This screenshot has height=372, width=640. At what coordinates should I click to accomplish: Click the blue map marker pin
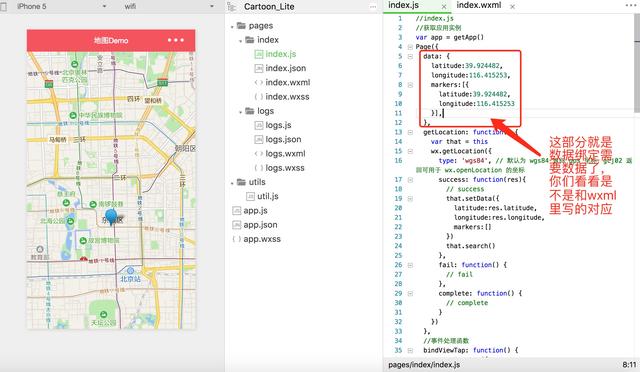pyautogui.click(x=111, y=216)
